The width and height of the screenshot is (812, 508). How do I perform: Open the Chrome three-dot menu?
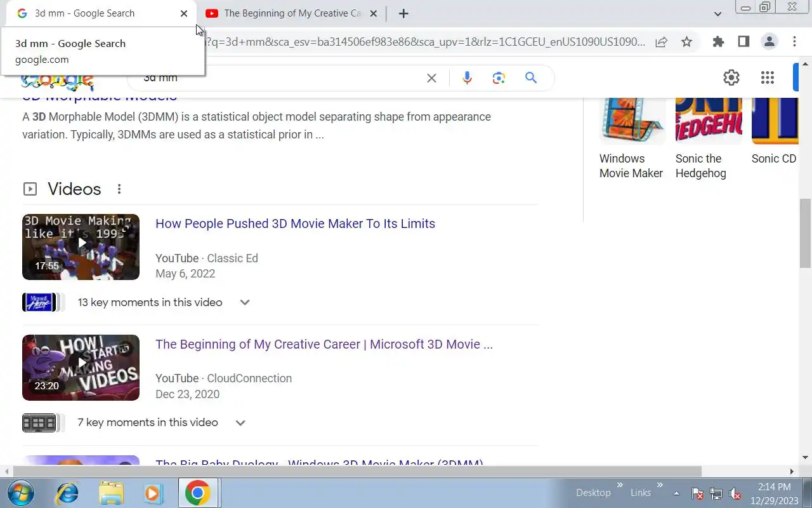pyautogui.click(x=794, y=42)
